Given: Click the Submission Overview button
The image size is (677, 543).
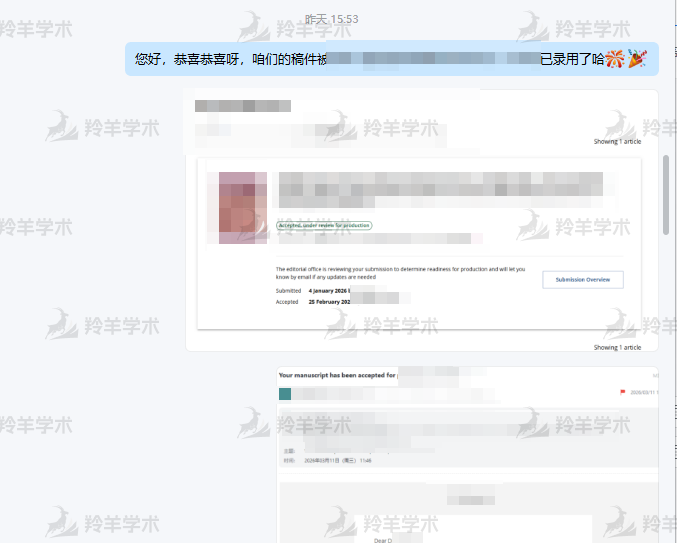Looking at the screenshot, I should pyautogui.click(x=582, y=280).
